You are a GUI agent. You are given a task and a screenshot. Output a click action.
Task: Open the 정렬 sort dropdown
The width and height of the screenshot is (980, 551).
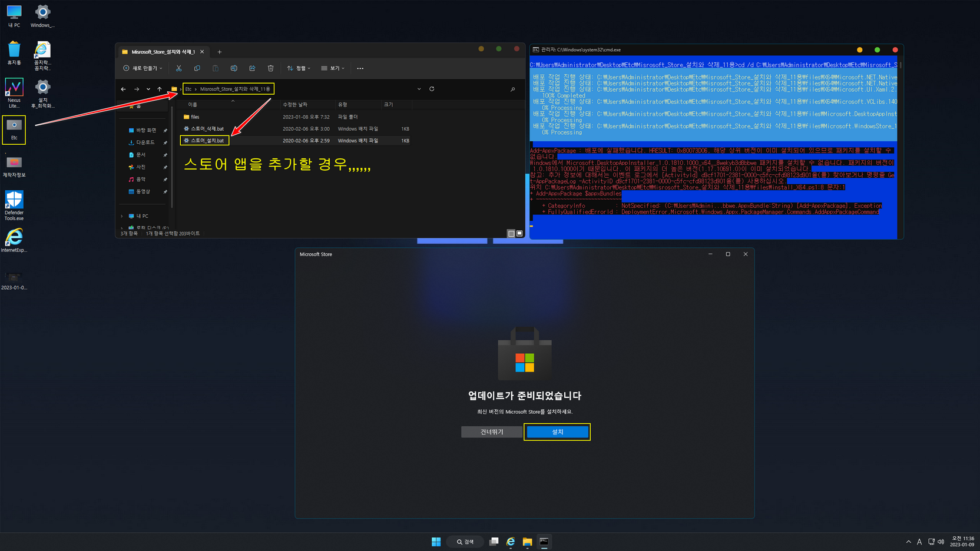tap(299, 68)
